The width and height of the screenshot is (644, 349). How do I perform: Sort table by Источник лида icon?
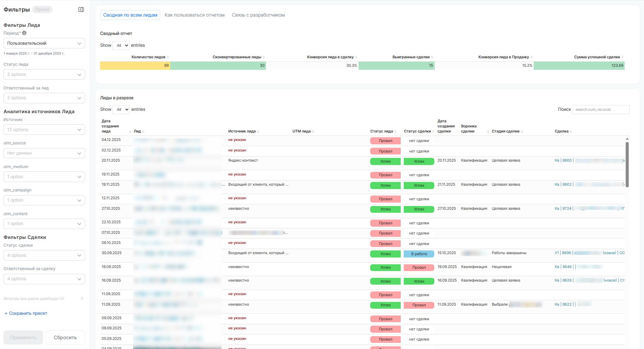coord(258,131)
